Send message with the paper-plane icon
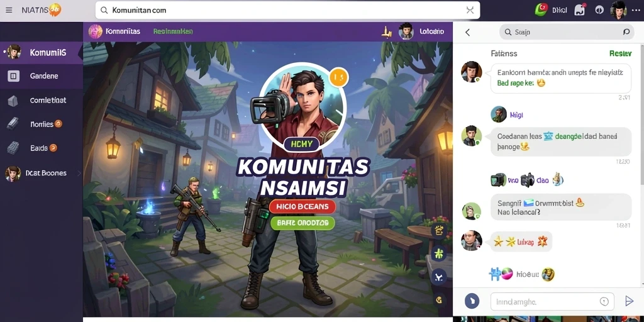 coord(629,301)
